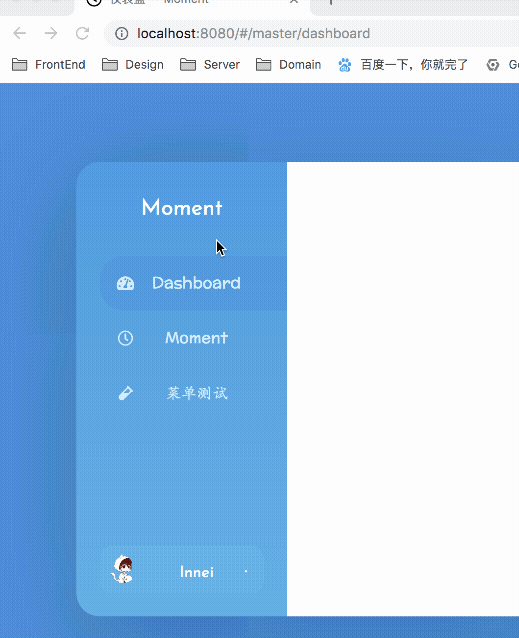Go forward to the next page
This screenshot has width=519, height=638.
click(x=51, y=33)
